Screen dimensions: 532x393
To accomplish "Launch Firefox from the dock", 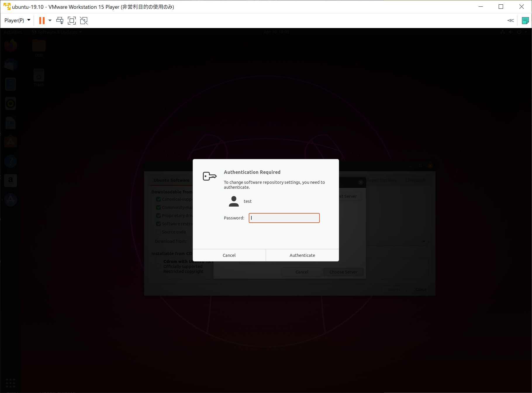I will pyautogui.click(x=11, y=46).
